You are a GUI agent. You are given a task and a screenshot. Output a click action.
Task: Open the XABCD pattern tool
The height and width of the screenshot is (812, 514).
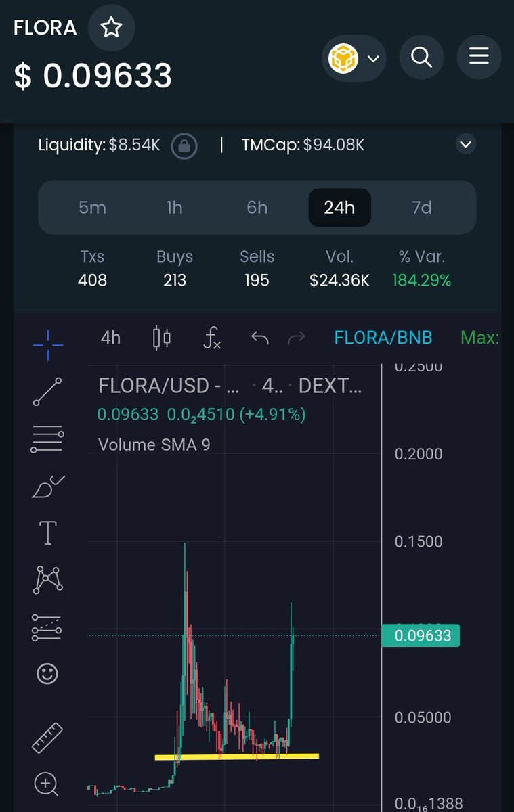(47, 580)
